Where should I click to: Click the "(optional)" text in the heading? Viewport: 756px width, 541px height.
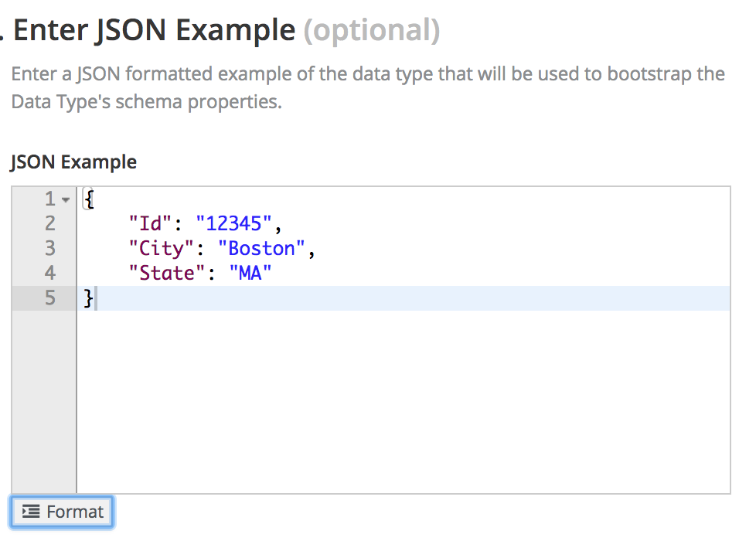(x=372, y=30)
